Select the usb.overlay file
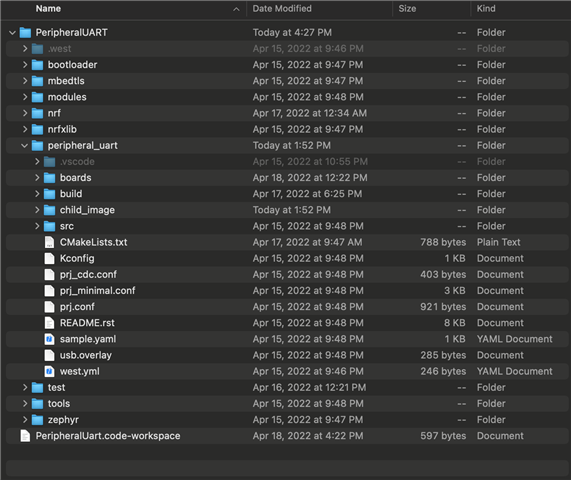Screen dimensions: 571x480 [x=86, y=355]
